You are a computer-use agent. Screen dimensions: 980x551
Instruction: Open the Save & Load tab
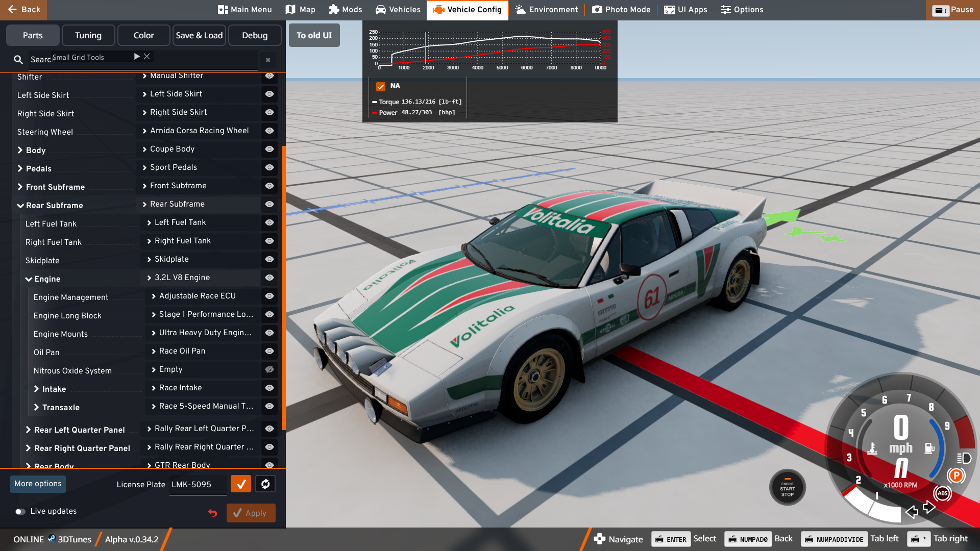[199, 35]
